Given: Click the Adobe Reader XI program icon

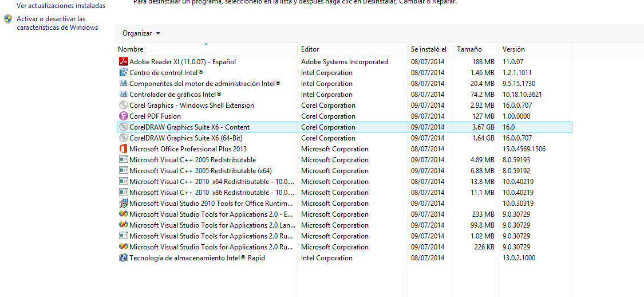Looking at the screenshot, I should click(123, 62).
